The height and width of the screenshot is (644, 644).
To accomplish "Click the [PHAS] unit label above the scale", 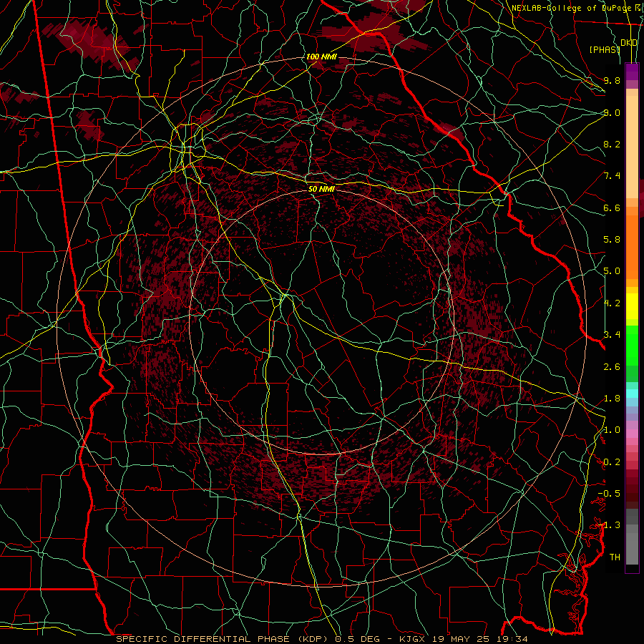I will (605, 49).
